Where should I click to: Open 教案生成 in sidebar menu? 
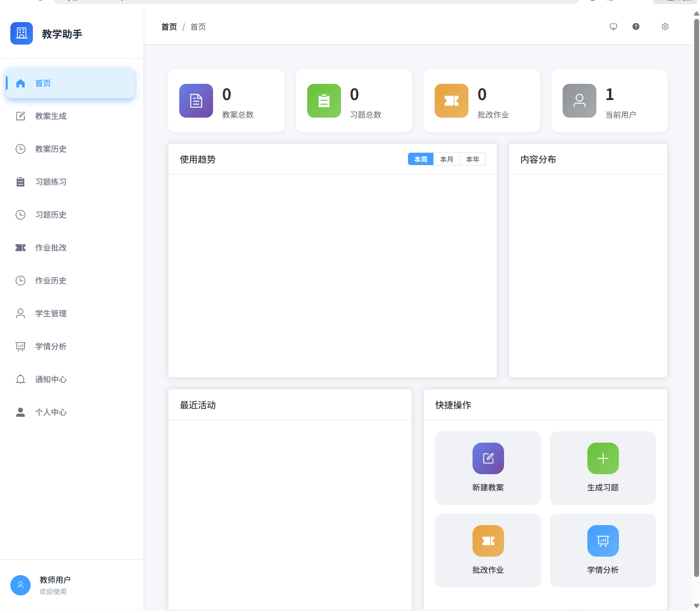[x=50, y=116]
